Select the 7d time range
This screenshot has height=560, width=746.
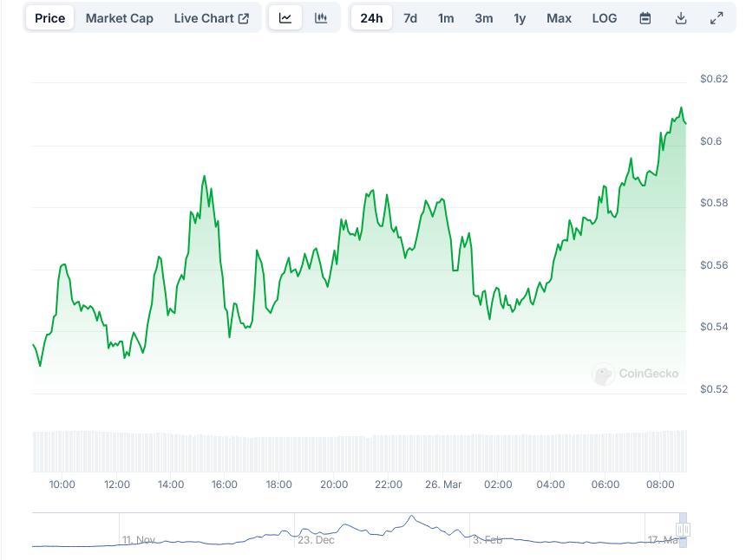coord(410,18)
